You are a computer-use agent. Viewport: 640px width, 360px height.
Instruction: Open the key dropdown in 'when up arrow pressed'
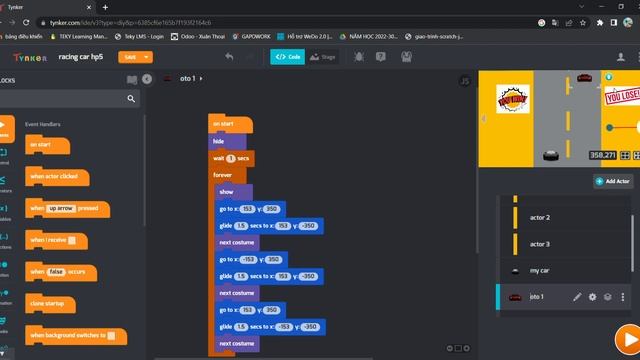[61, 208]
